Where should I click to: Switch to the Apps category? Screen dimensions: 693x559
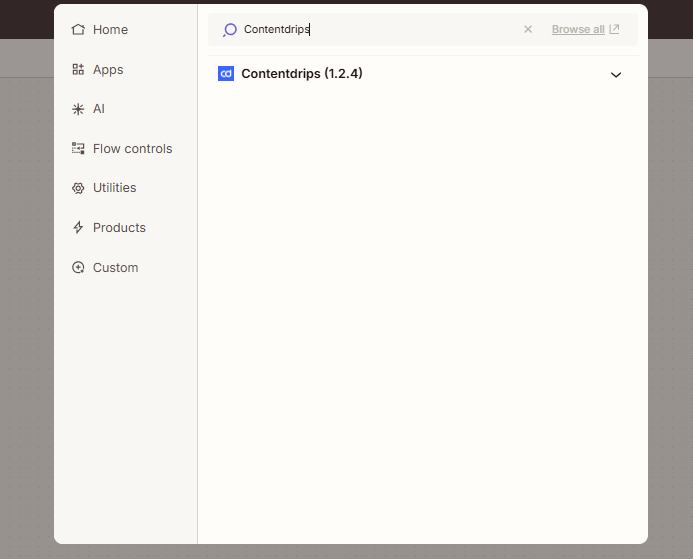pyautogui.click(x=108, y=70)
